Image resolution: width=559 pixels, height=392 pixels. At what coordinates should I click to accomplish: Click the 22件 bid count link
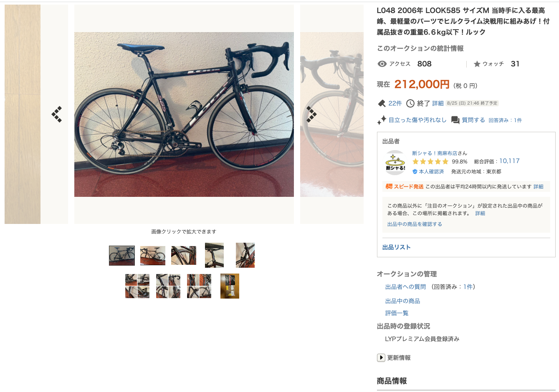(x=395, y=103)
